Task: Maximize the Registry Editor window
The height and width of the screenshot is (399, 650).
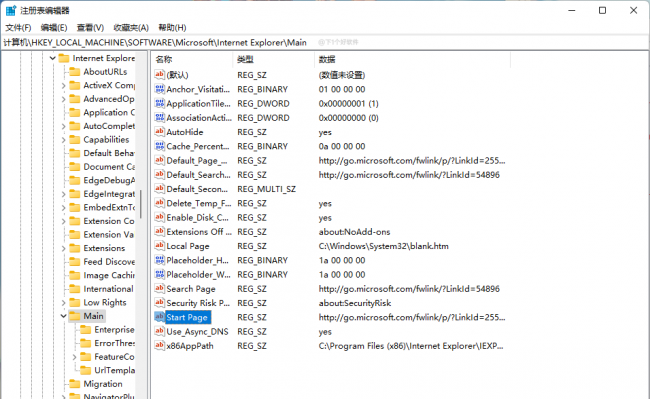Action: (x=602, y=10)
